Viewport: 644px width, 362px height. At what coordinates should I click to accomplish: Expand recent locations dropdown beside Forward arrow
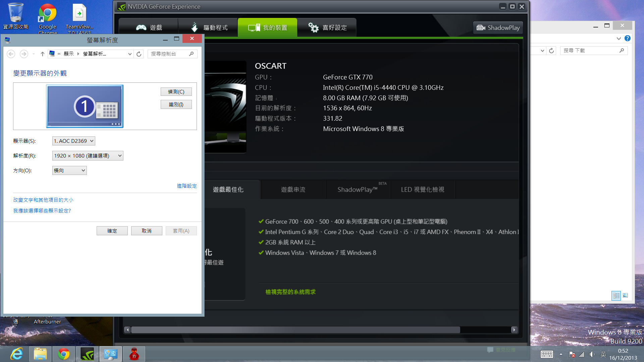tap(34, 54)
